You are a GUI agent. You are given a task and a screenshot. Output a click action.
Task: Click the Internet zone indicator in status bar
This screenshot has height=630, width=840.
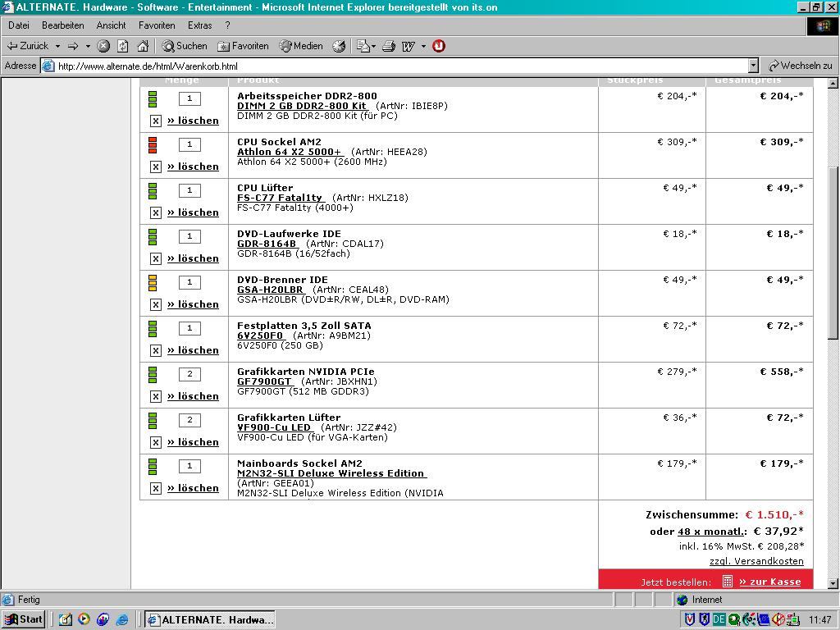[699, 600]
